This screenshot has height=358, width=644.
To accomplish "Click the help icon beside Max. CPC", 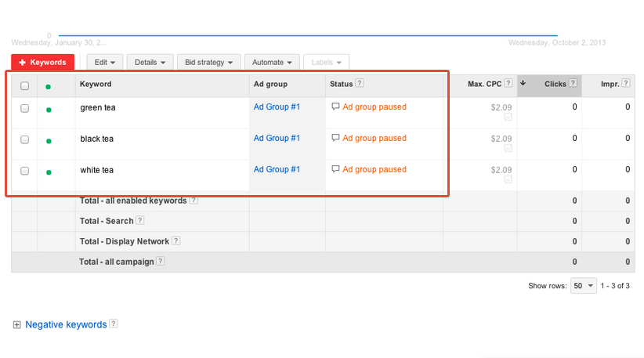I will (508, 84).
